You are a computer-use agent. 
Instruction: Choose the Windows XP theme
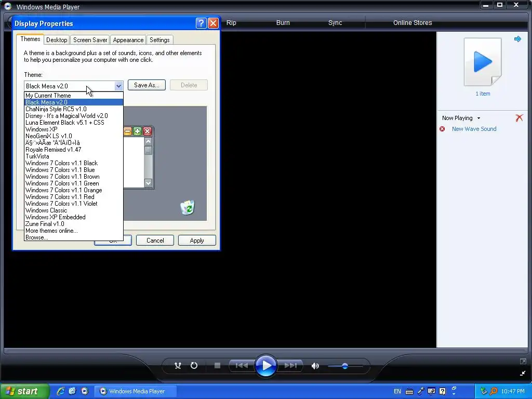74,129
